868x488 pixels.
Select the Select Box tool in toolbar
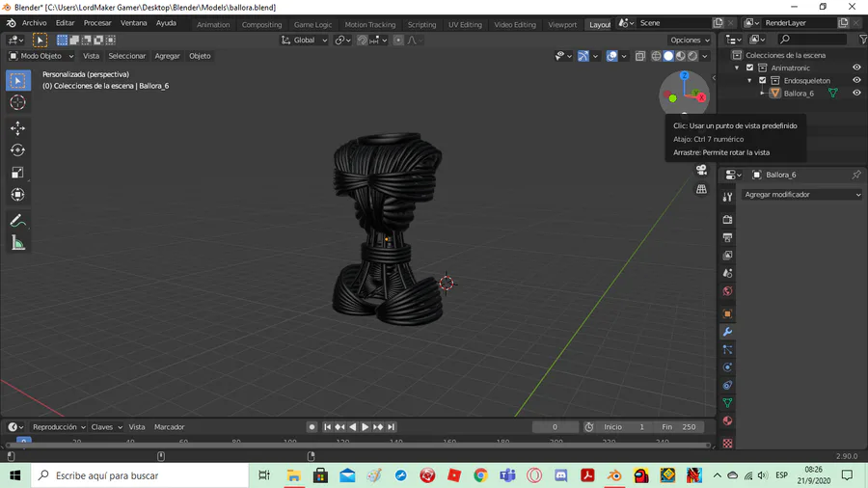click(x=17, y=81)
